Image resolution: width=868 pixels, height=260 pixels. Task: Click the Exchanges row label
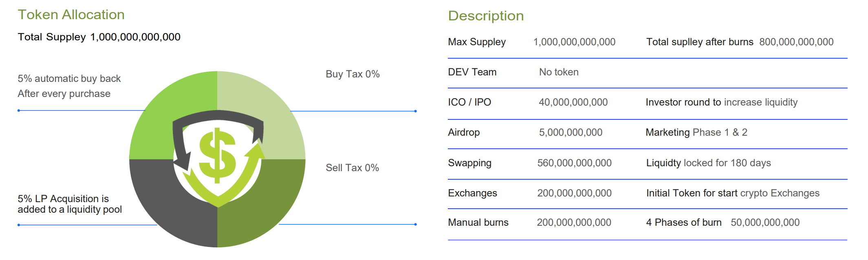[472, 193]
